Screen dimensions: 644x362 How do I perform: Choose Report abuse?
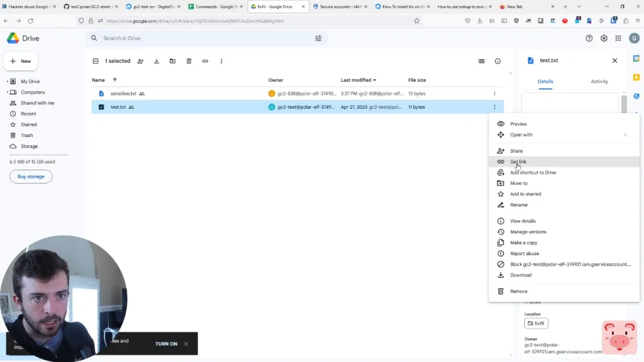[564, 254]
